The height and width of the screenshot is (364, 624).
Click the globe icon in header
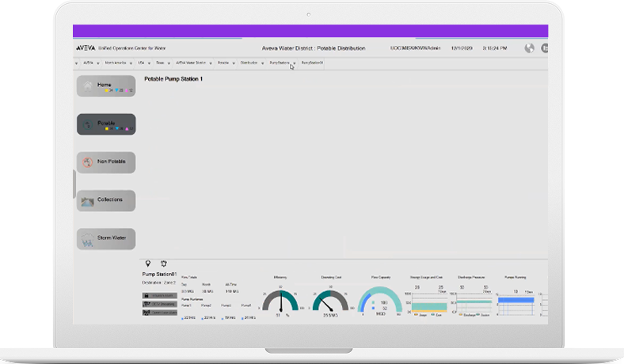pos(529,48)
